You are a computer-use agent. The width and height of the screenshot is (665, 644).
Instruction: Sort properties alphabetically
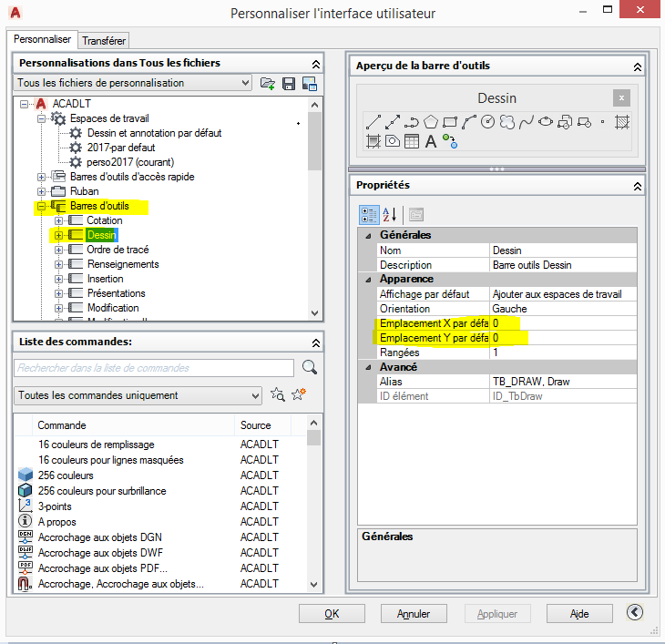[389, 215]
